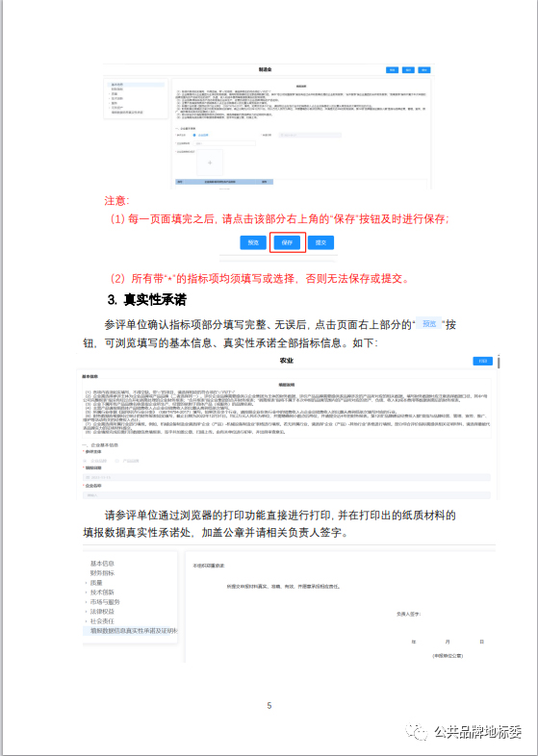Click the enlarged 预览 button left of 保存
Screen dimensions: 538x756
click(x=253, y=242)
